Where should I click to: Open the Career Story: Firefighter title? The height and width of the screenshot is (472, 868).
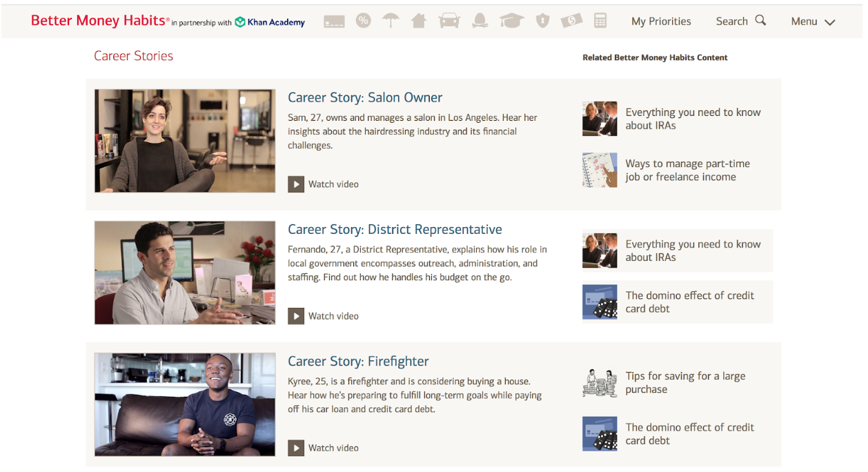[358, 361]
